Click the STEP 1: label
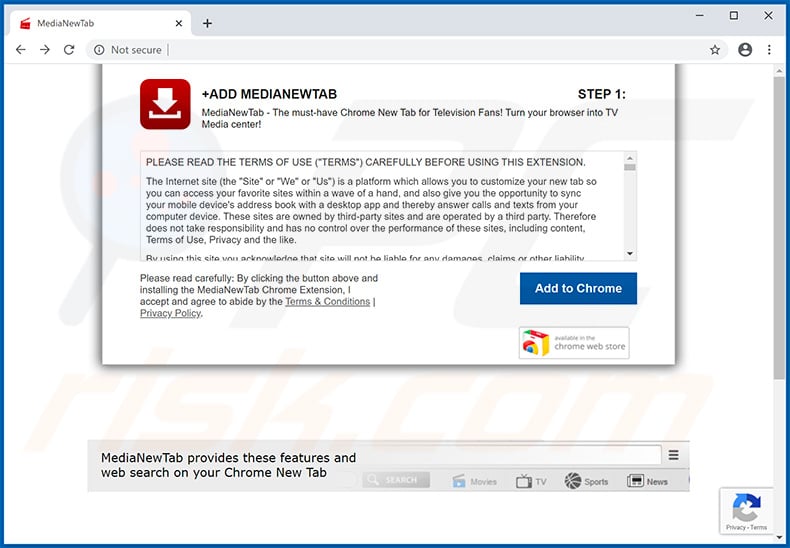Image resolution: width=790 pixels, height=548 pixels. 602,94
